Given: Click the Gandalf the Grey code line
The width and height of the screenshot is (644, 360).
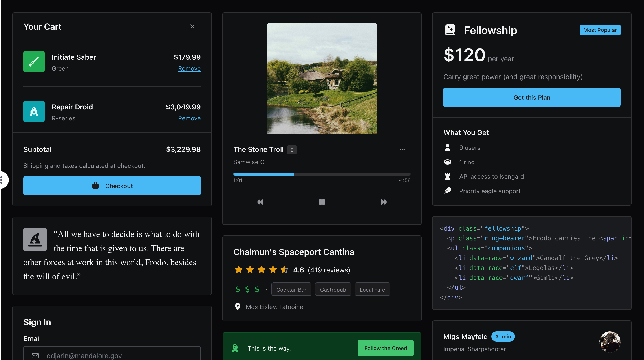Looking at the screenshot, I should 536,258.
